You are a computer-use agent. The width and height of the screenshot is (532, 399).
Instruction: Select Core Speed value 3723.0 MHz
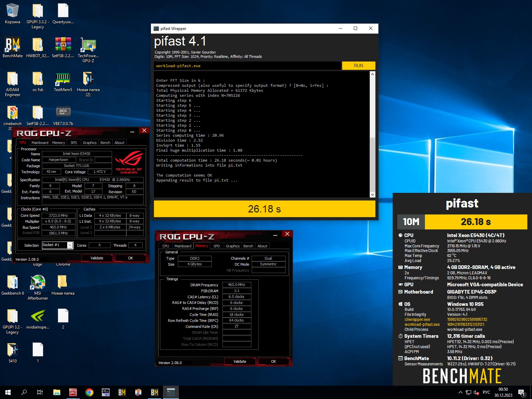pyautogui.click(x=59, y=215)
